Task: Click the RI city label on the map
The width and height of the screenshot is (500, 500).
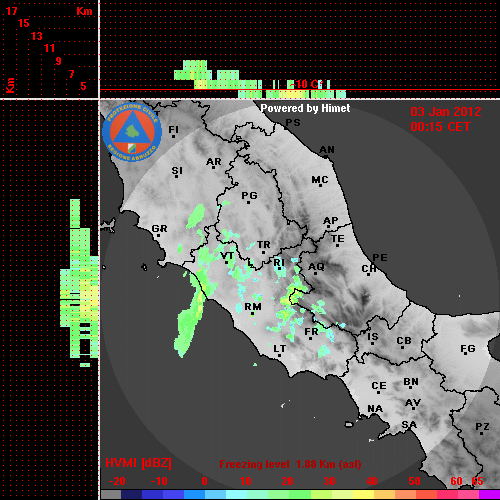Action: [279, 263]
